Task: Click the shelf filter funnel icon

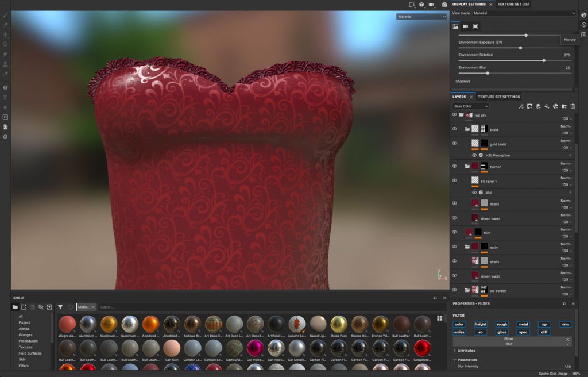Action: tap(60, 307)
